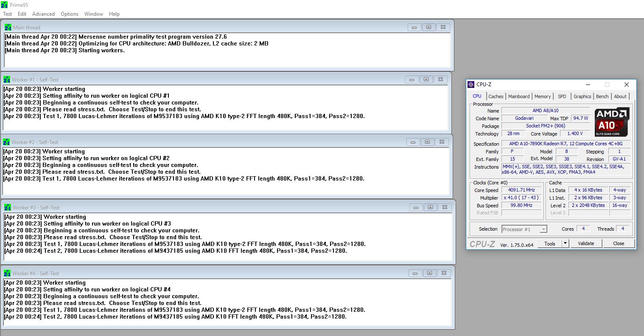The image size is (644, 336).
Task: Click Worker #1's 'Worker starting' log line
Action: [44, 89]
